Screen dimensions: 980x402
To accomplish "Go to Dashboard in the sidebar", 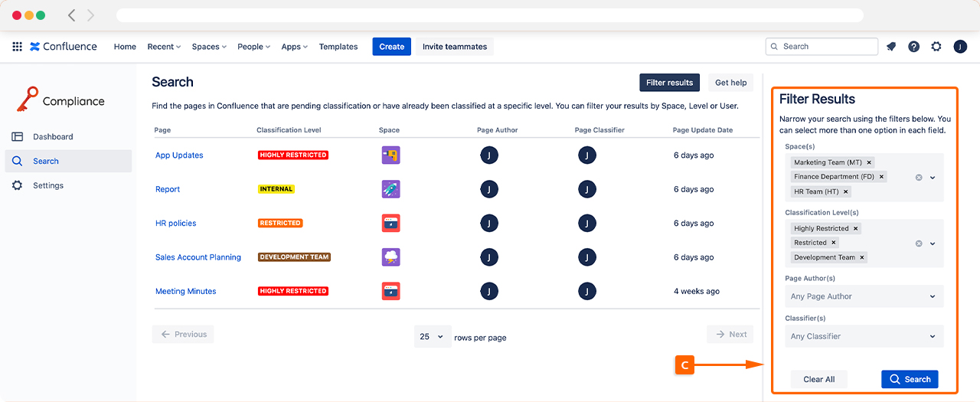I will tap(53, 137).
